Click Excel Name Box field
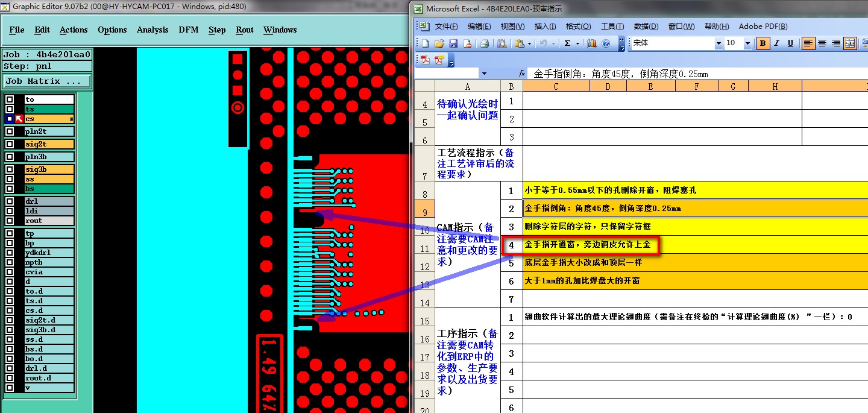This screenshot has width=868, height=413. click(447, 74)
